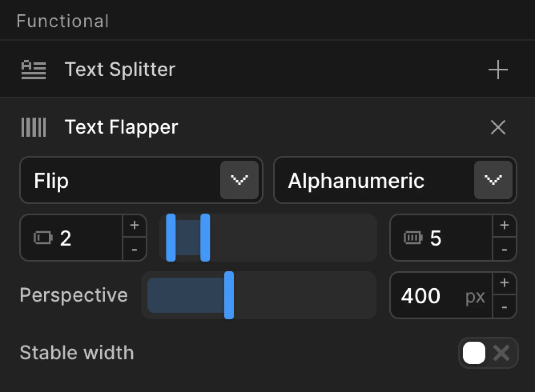
Task: Click the Text Flapper effect icon
Action: (33, 127)
